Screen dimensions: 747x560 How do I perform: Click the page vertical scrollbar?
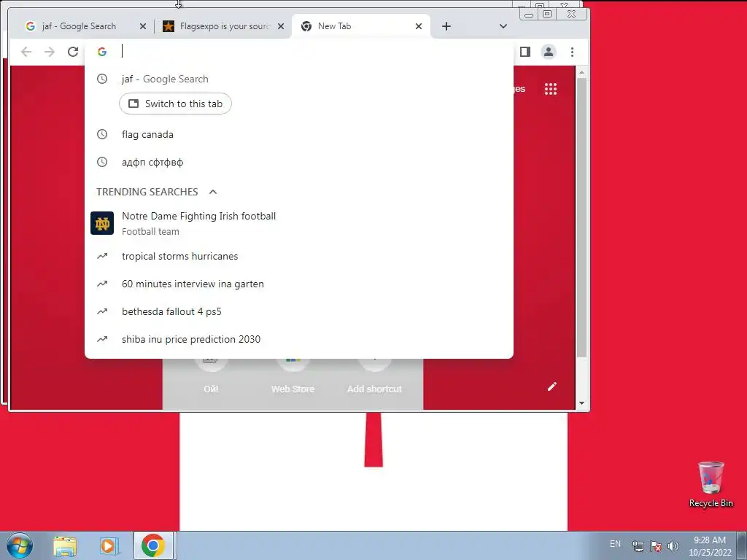(x=581, y=217)
